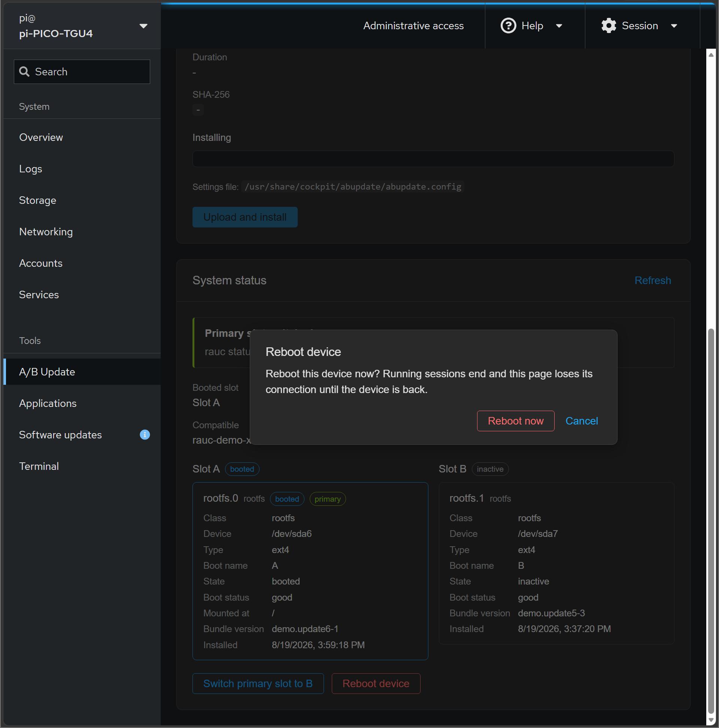Click the Duration label
Screen dimensions: 719x728
click(209, 57)
